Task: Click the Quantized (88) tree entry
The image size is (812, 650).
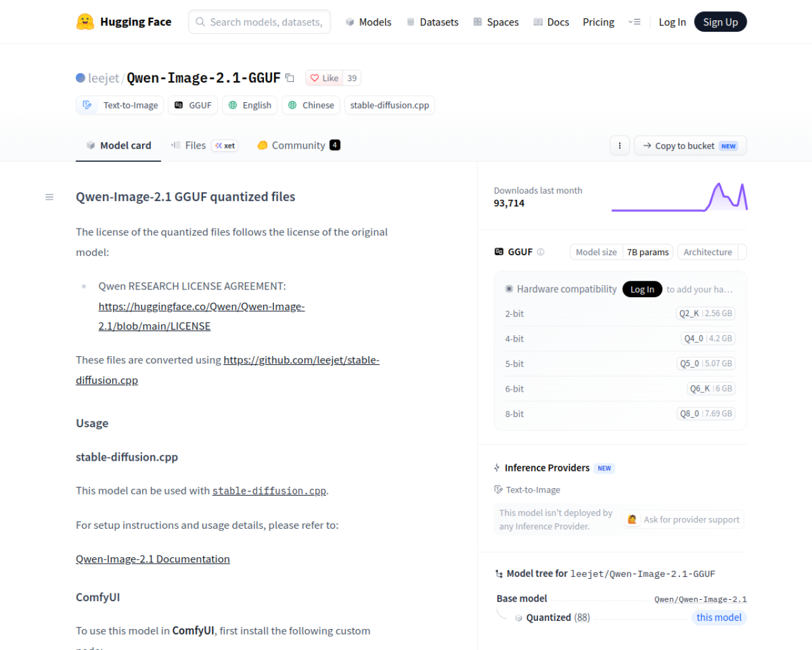Action: pyautogui.click(x=558, y=618)
